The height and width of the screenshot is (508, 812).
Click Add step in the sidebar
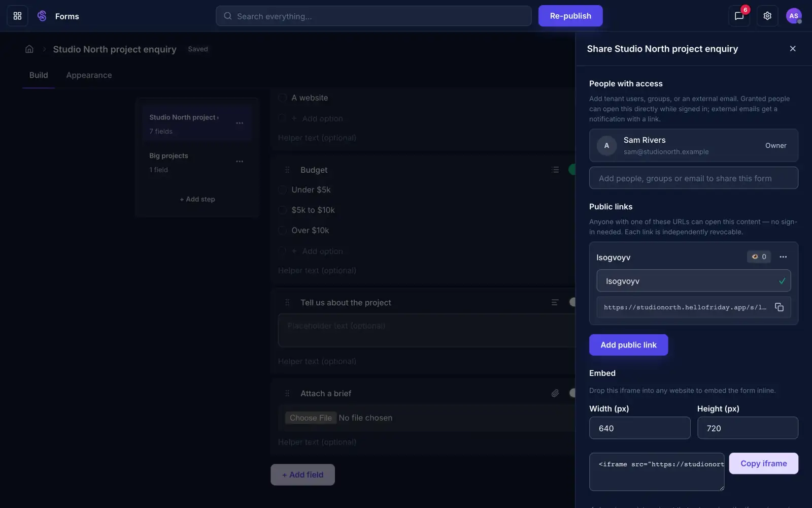[x=197, y=199]
